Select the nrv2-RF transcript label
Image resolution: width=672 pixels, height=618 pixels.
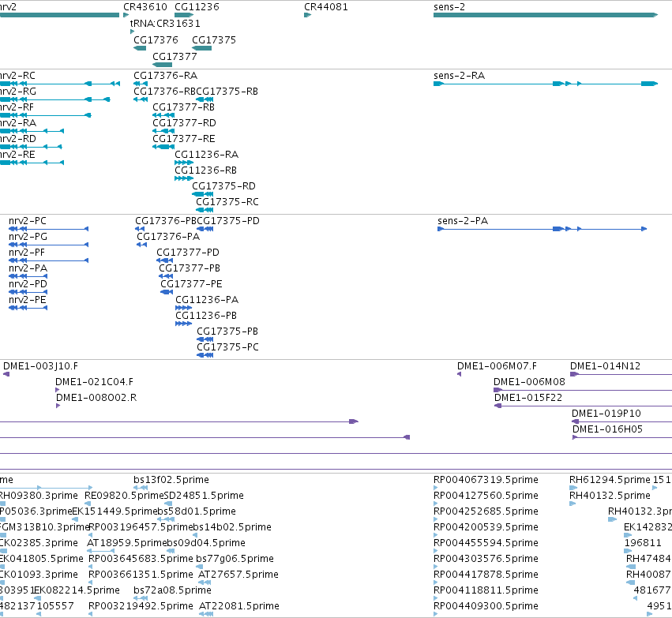click(x=17, y=107)
